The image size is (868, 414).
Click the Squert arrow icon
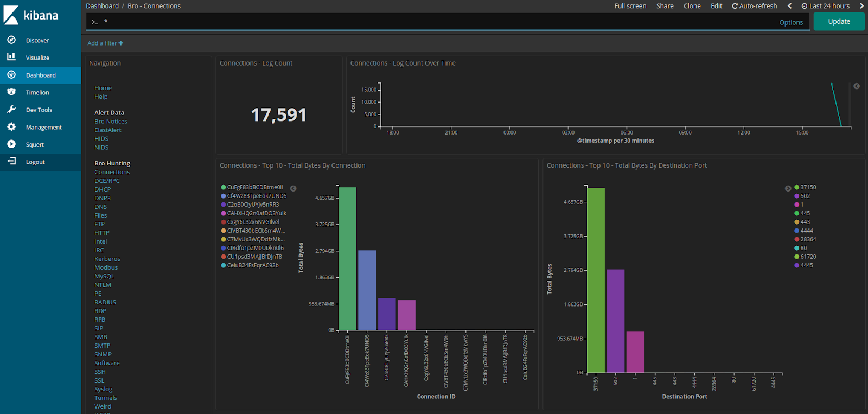[x=11, y=144]
